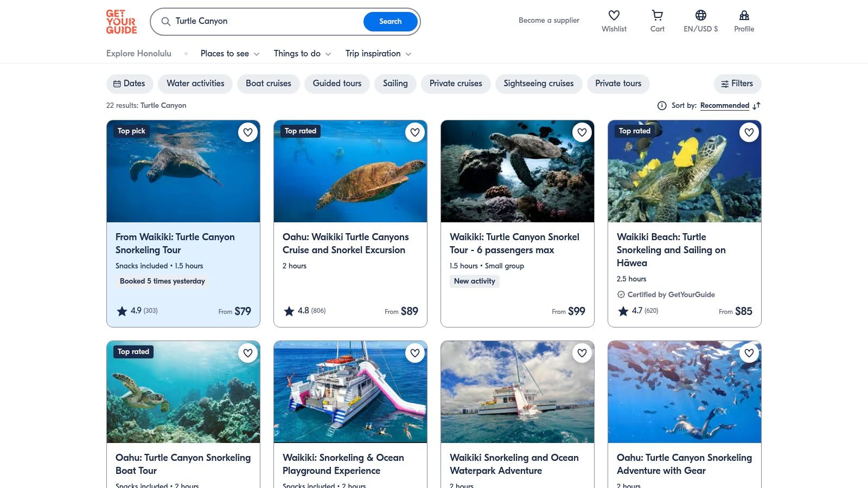The width and height of the screenshot is (868, 488).
Task: Click the turtle with yellow fish photo
Action: point(685,171)
